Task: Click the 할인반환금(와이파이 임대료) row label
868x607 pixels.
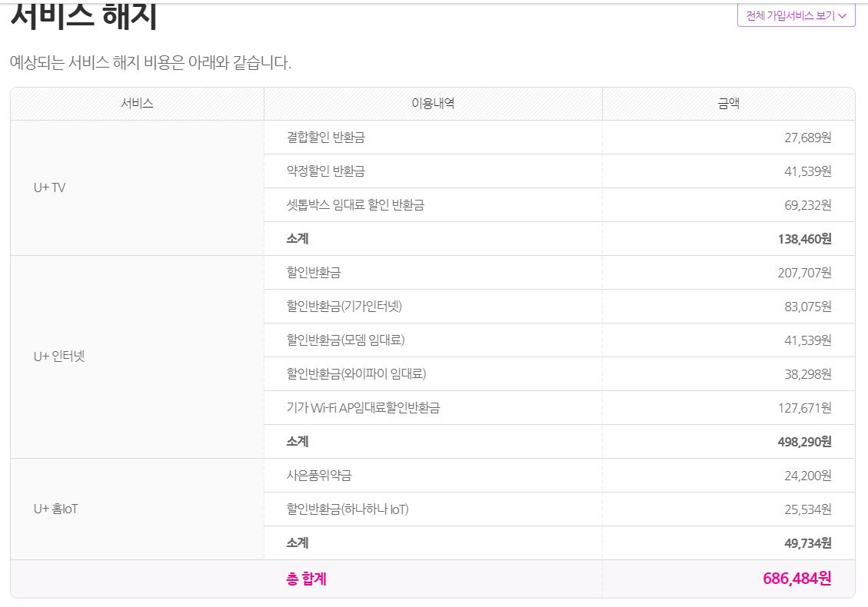Action: (356, 374)
